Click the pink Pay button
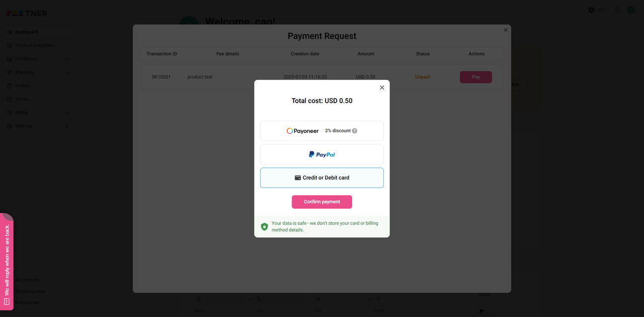644x317 pixels. pos(476,77)
